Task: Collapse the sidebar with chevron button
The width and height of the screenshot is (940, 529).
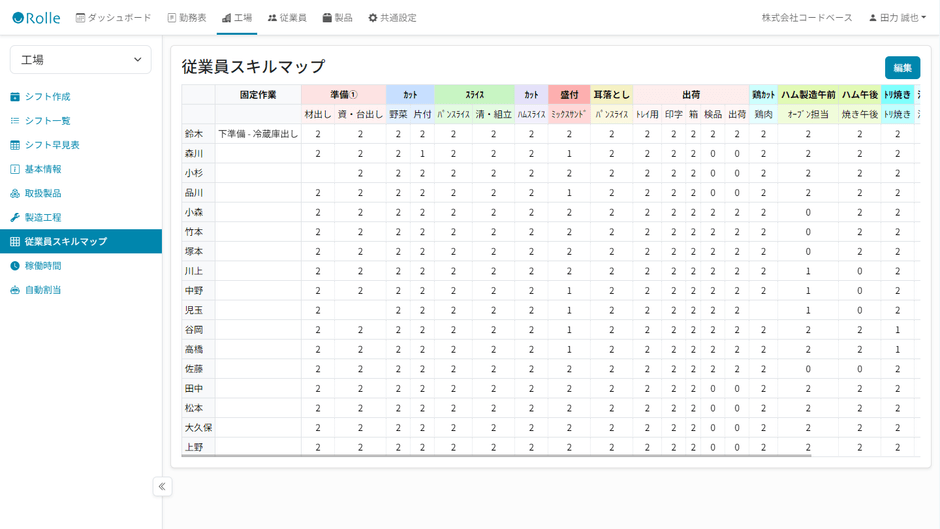Action: (162, 487)
